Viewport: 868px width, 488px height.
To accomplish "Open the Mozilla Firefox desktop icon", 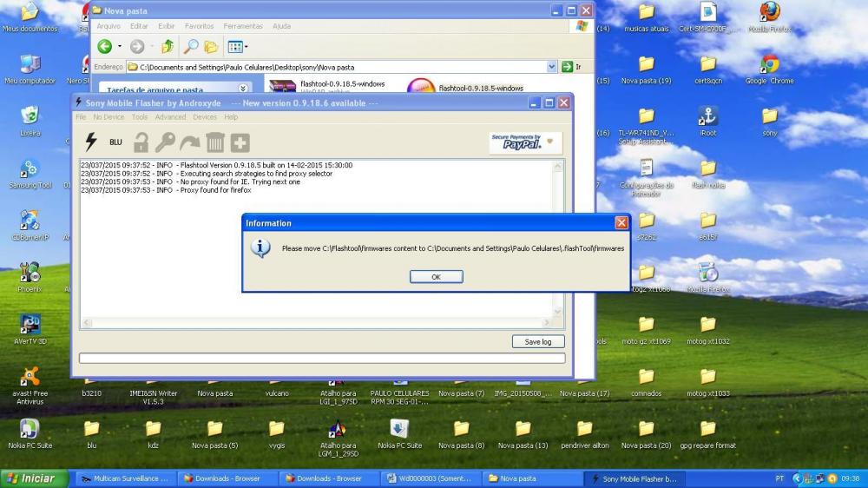I will click(x=769, y=17).
